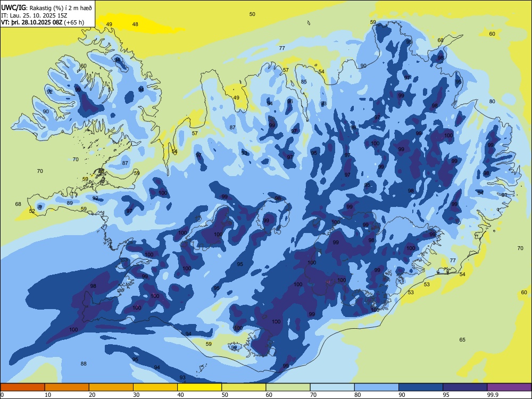Click the map value '85' on the map
The width and height of the screenshot is (532, 399).
tap(304, 81)
